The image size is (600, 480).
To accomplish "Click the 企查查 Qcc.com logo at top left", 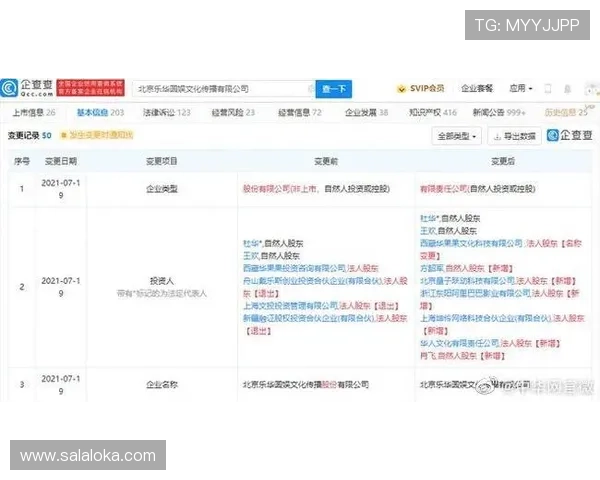I will tap(27, 88).
